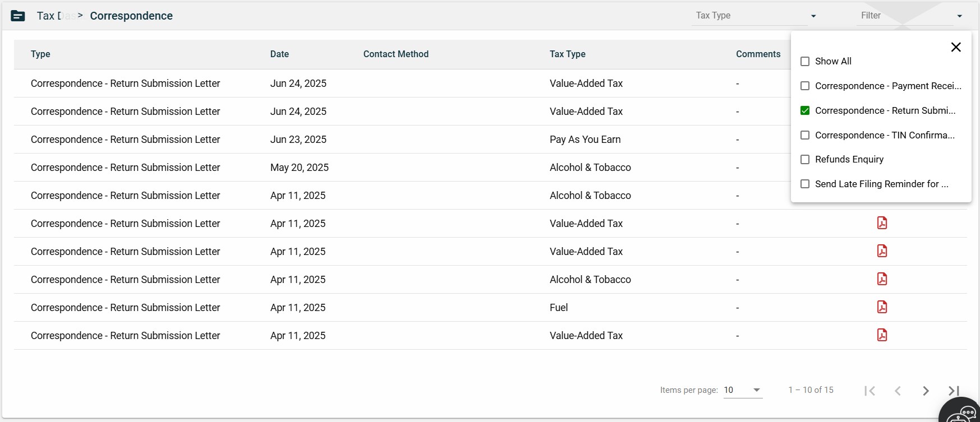
Task: Go to the next page of results
Action: [x=926, y=391]
